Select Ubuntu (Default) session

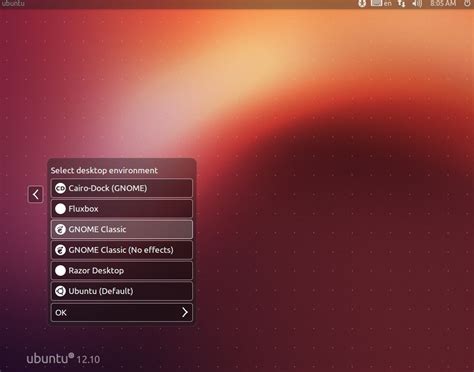point(122,291)
